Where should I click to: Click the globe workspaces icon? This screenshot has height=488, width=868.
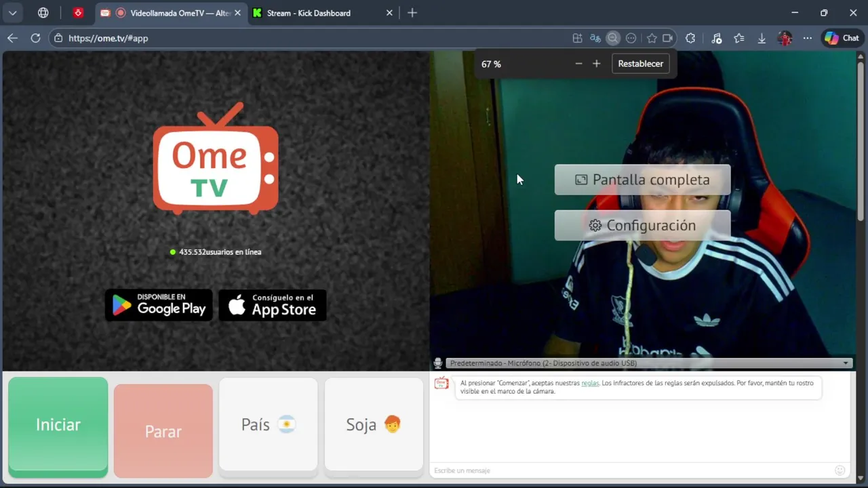(43, 13)
